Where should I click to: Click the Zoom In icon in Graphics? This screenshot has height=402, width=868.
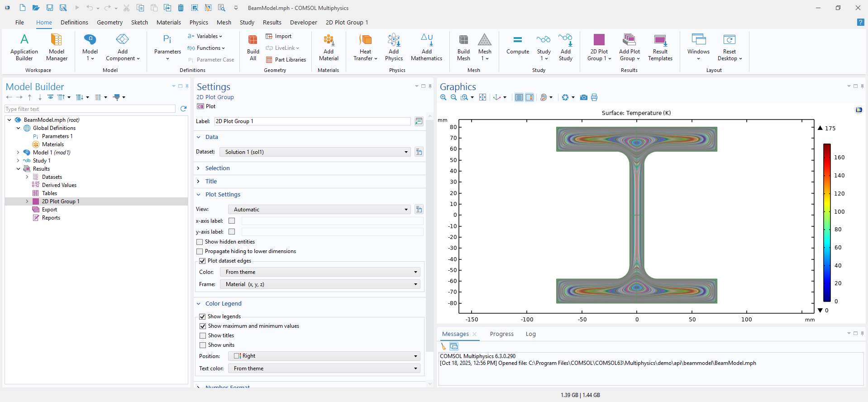pos(444,97)
